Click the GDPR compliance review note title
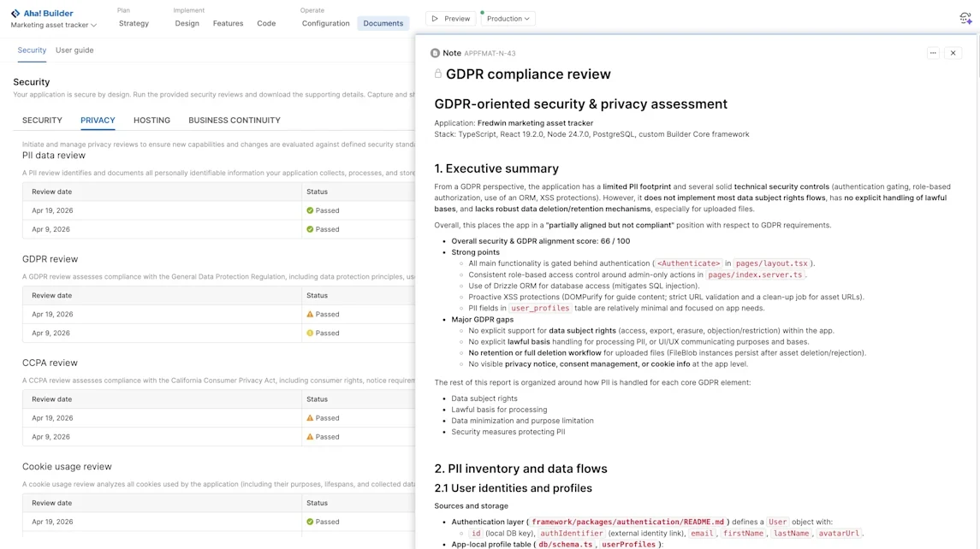The image size is (980, 549). [x=528, y=74]
